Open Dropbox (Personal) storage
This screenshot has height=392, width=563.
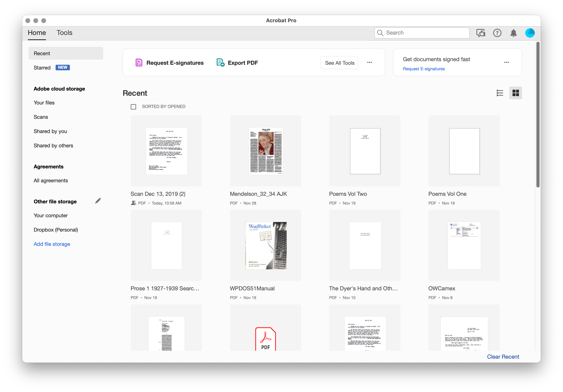(56, 230)
